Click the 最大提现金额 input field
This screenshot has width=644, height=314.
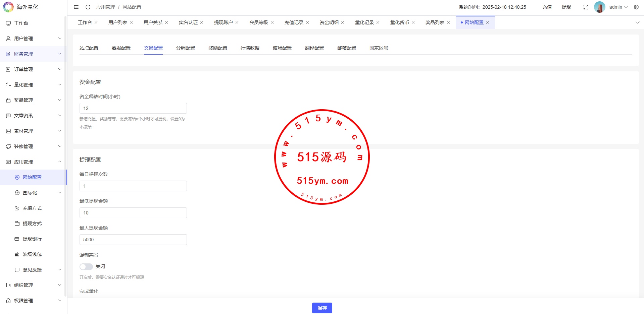133,240
